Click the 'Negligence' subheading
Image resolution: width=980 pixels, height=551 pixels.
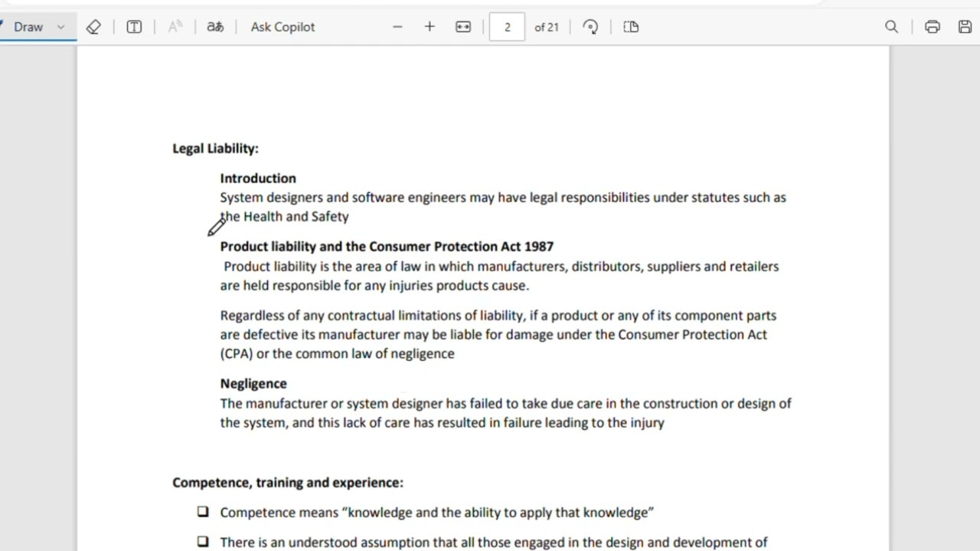pyautogui.click(x=253, y=383)
